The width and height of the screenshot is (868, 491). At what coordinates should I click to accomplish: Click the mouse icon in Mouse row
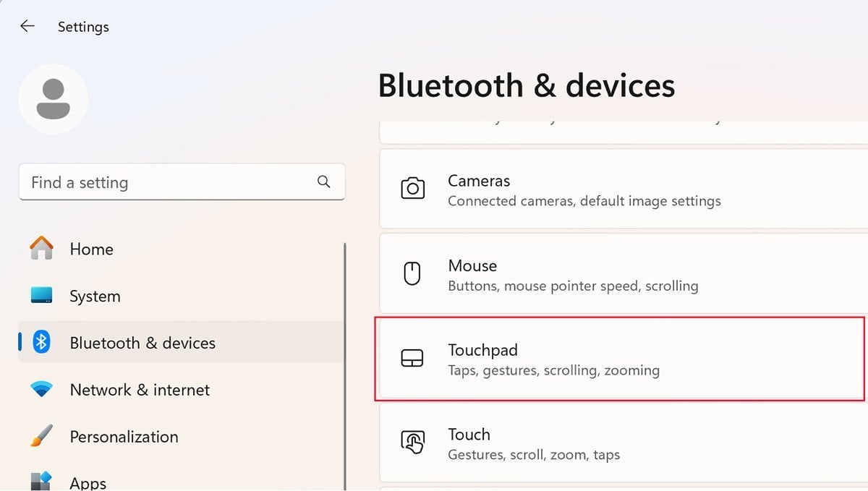[412, 274]
